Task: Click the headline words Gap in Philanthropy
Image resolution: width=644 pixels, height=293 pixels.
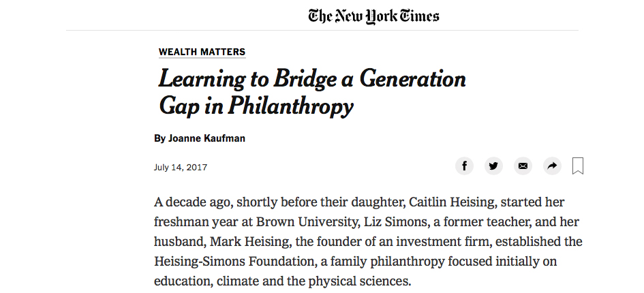Action: pyautogui.click(x=256, y=106)
